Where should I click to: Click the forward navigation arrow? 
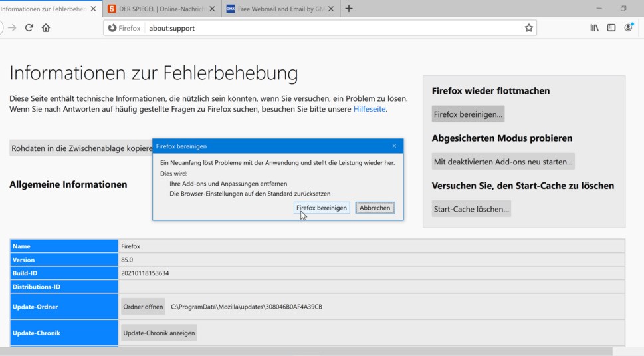point(13,28)
